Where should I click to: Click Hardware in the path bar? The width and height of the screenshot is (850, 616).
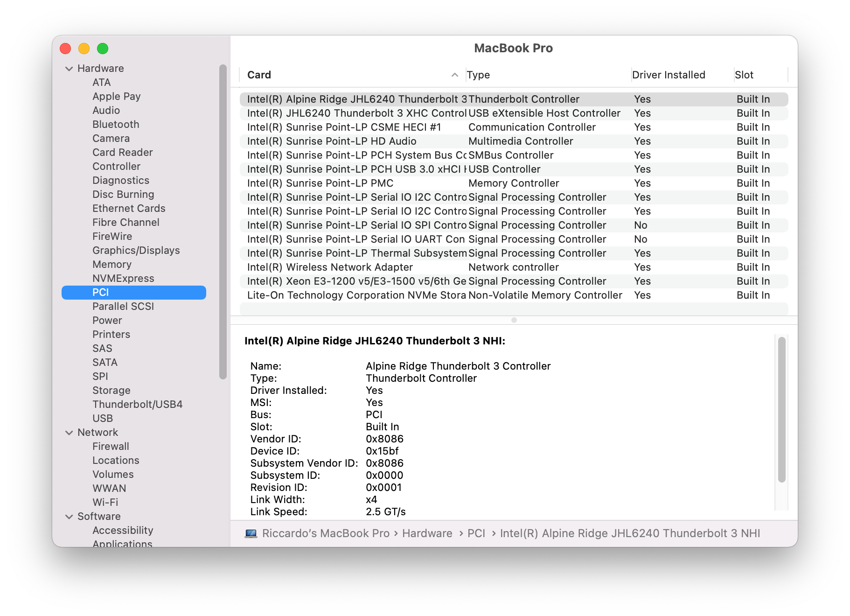click(427, 533)
